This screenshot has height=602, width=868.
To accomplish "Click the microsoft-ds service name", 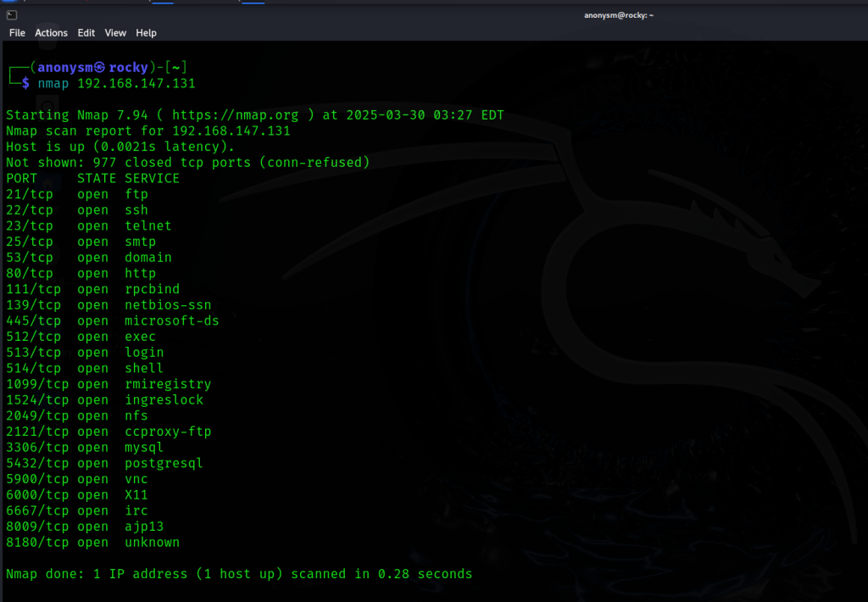I will pos(171,321).
